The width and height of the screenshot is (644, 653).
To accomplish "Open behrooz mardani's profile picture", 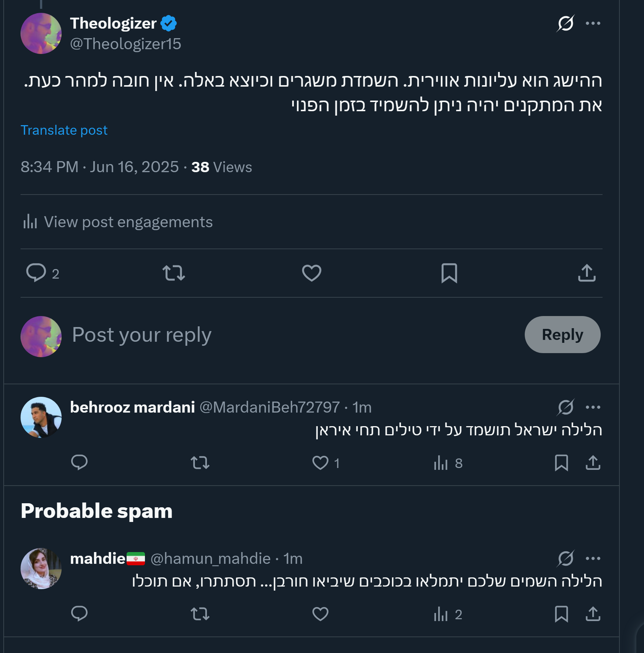I will tap(41, 417).
